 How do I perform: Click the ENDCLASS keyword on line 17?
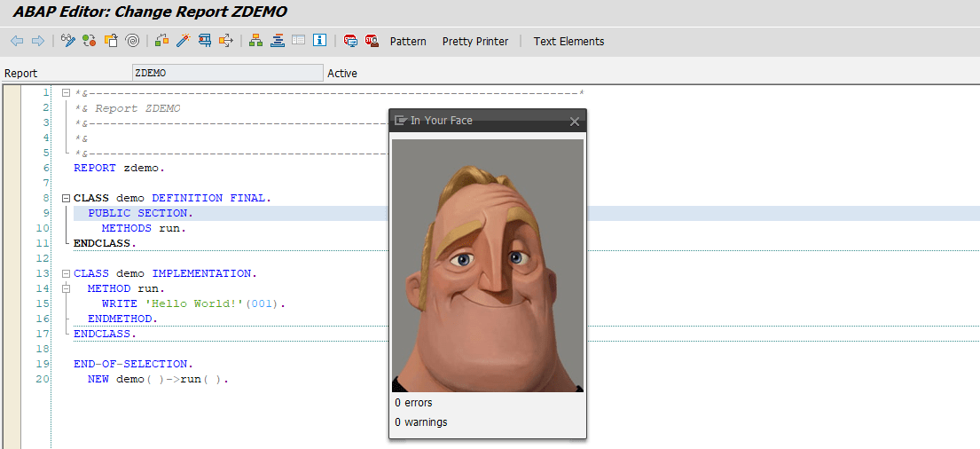pos(102,334)
